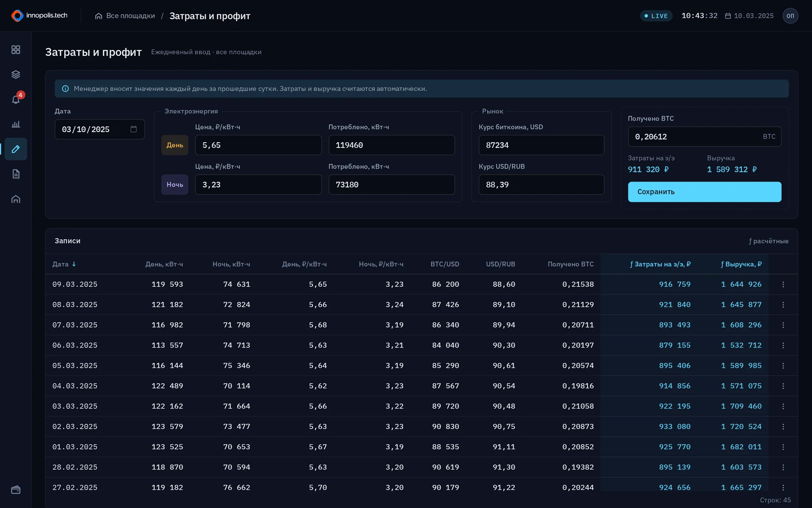Viewport: 812px width, 508px height.
Task: Click the ƒ Выручка, ₽ column header
Action: [741, 264]
